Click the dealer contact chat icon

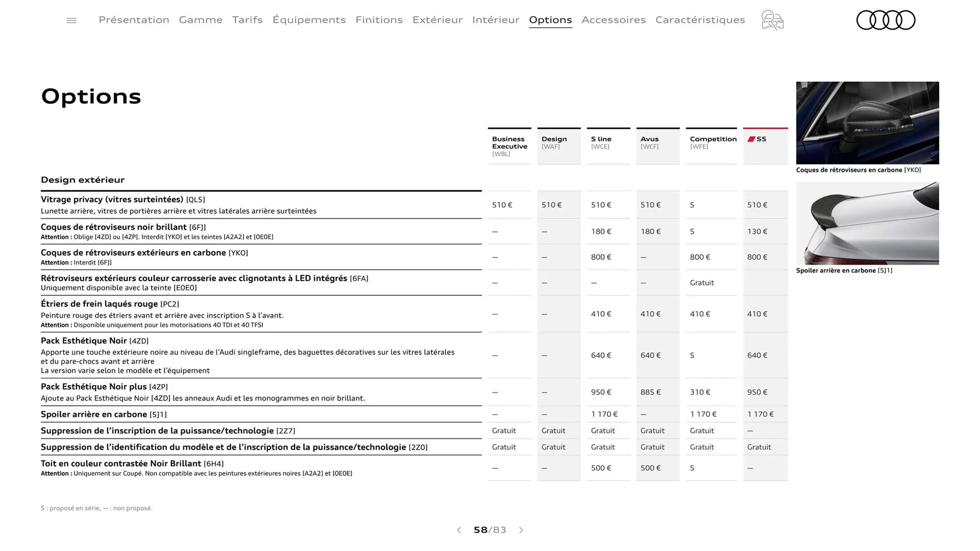tap(772, 20)
